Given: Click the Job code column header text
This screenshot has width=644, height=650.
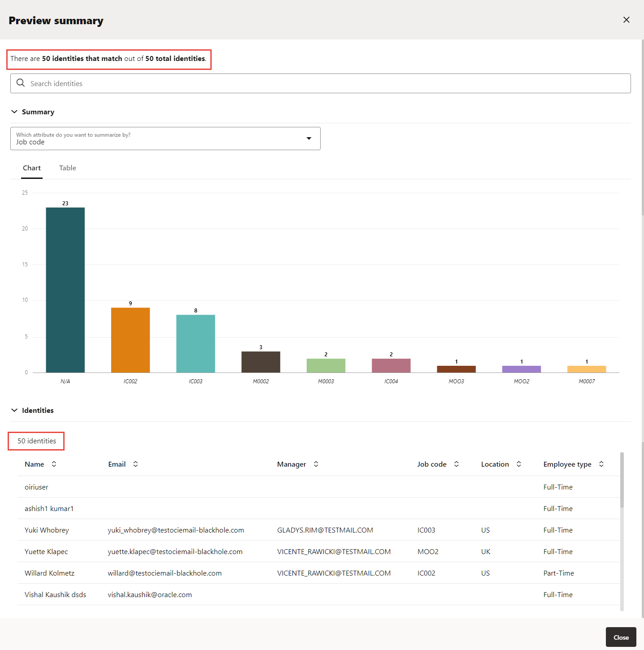Looking at the screenshot, I should (x=432, y=464).
